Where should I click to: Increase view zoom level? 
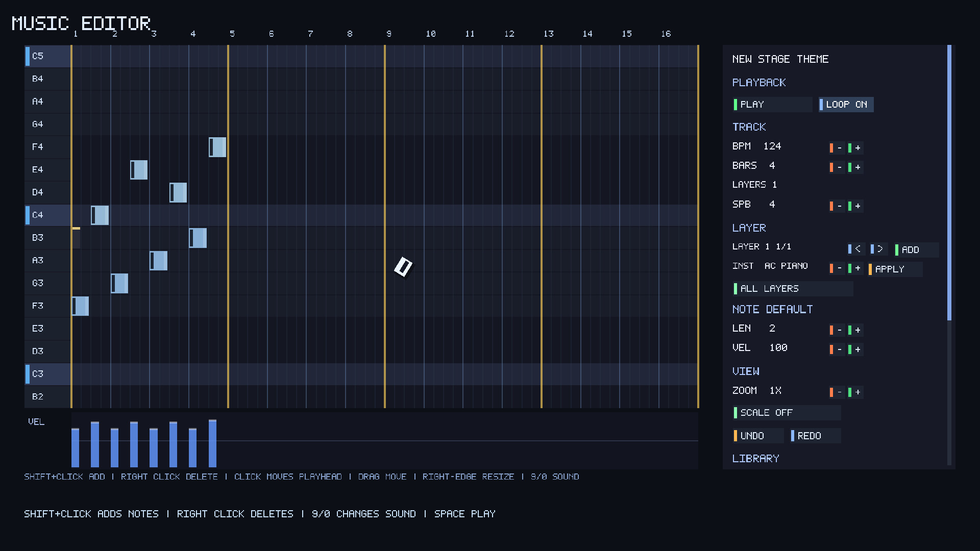click(855, 392)
